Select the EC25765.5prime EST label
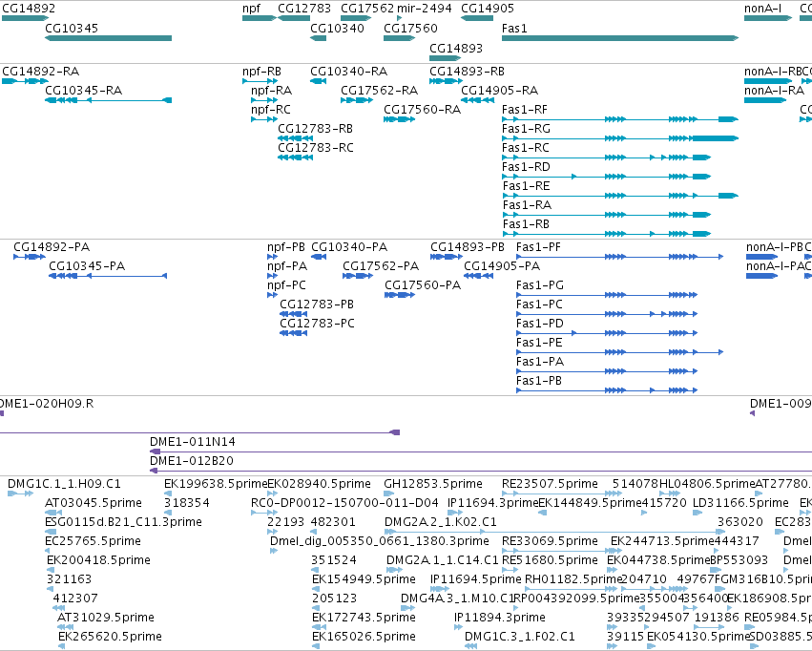 pyautogui.click(x=94, y=540)
